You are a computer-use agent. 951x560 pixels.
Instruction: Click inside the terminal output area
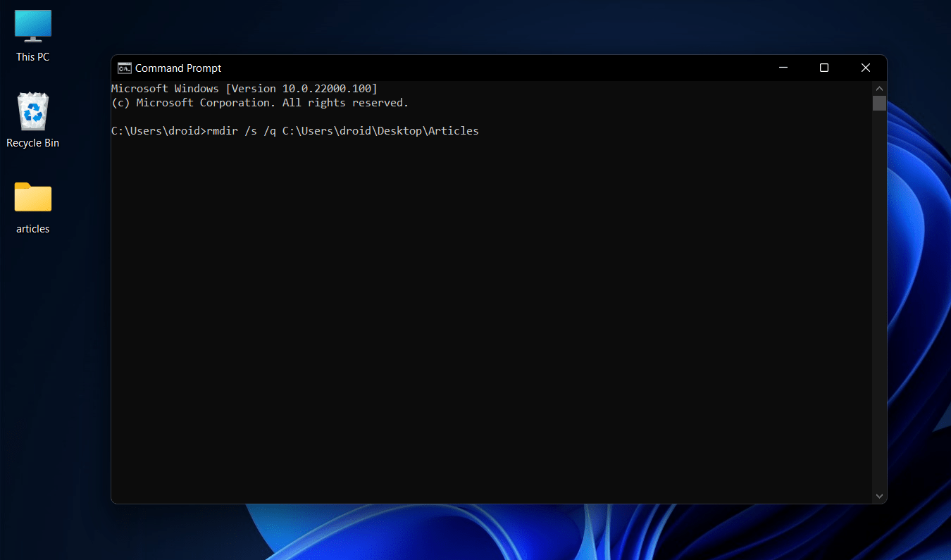(x=493, y=317)
